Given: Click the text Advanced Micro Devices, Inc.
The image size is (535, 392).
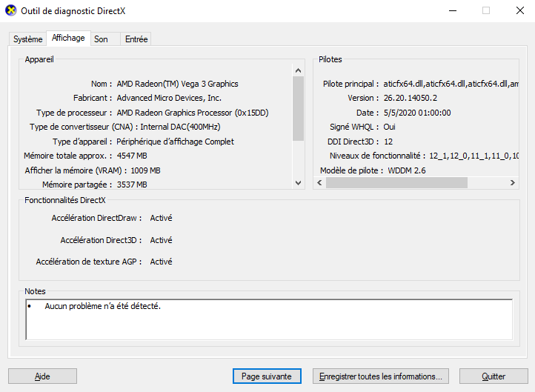Looking at the screenshot, I should click(169, 99).
